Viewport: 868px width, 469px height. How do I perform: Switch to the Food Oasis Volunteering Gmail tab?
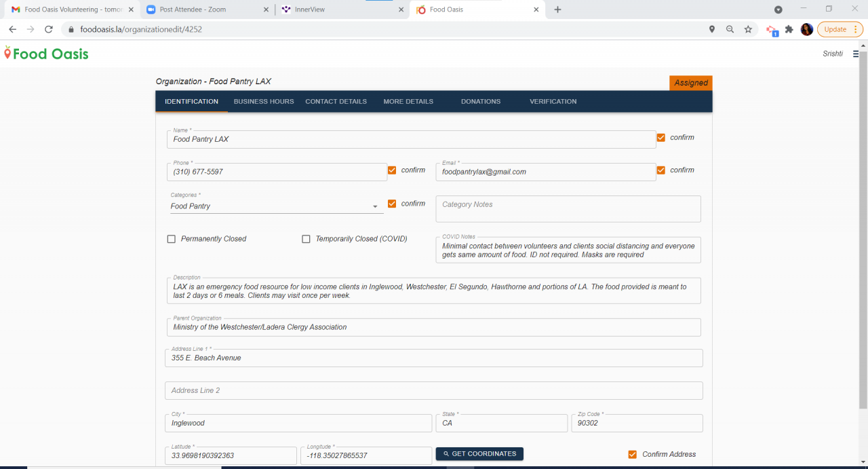pos(72,10)
